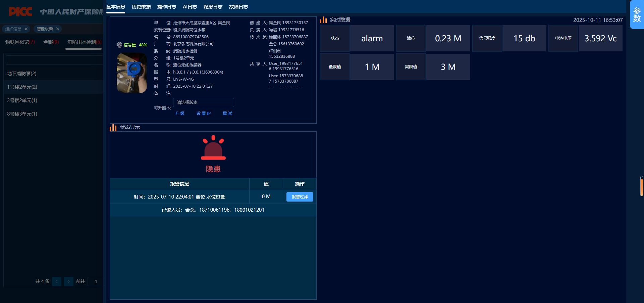Click the 实时数据 bar chart icon
Screen dimensions: 644x303
[323, 20]
